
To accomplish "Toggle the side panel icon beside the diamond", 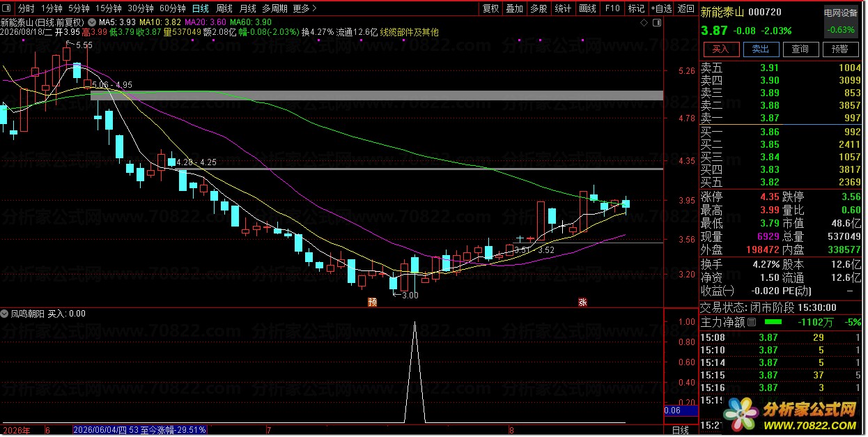I will click(657, 23).
